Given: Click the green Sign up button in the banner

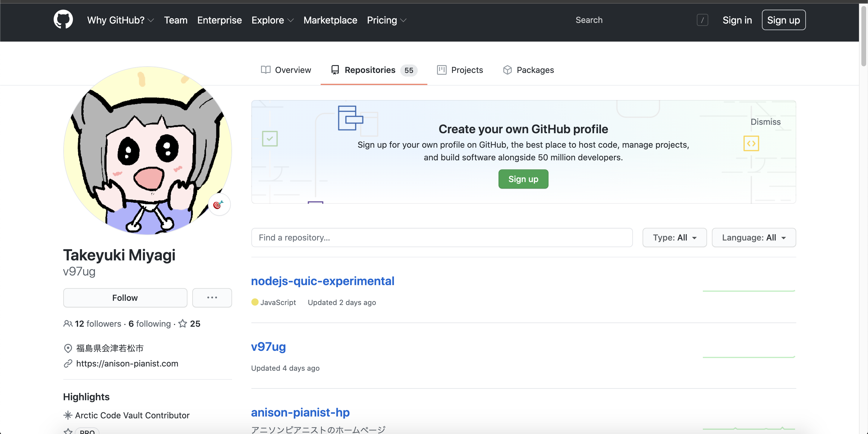Looking at the screenshot, I should (x=523, y=179).
